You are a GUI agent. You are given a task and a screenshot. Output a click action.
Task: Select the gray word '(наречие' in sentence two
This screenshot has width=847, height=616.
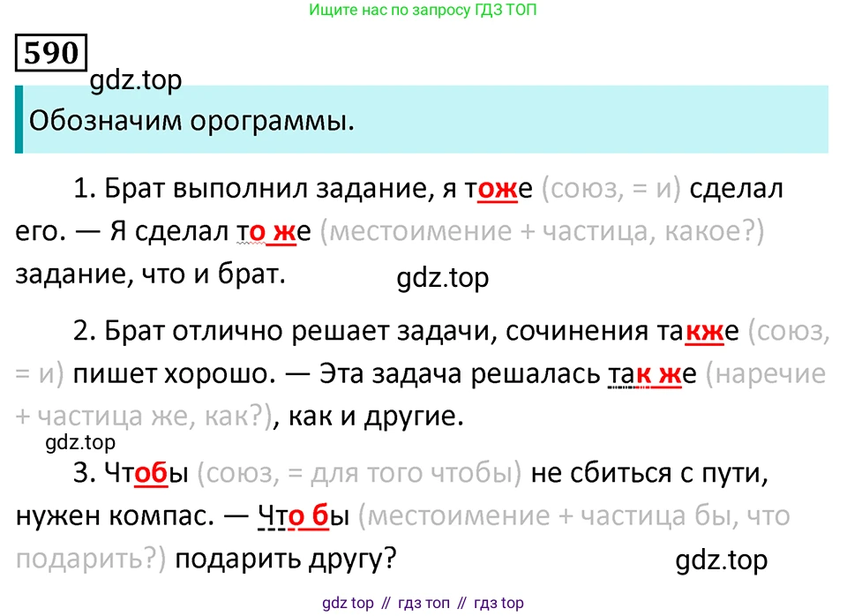[766, 374]
